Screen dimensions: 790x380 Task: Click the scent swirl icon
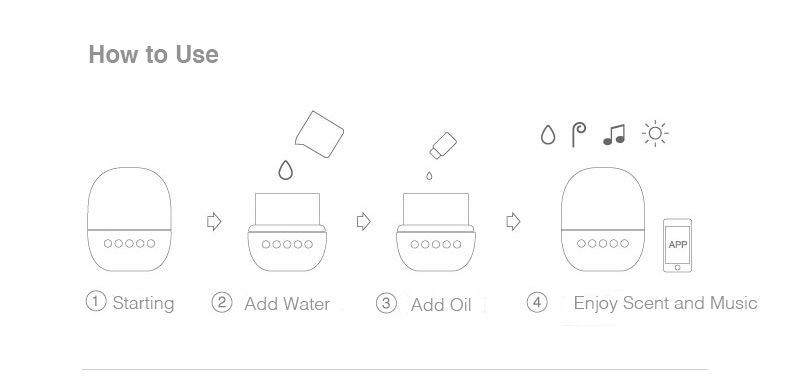point(578,135)
